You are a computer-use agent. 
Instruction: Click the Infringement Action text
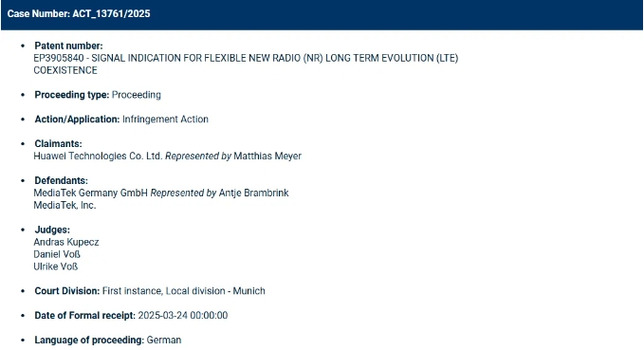(165, 120)
